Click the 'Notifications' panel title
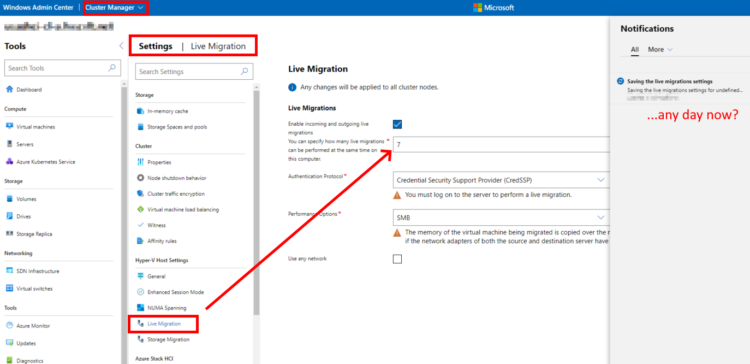Viewport: 750px width, 364px height. click(647, 29)
